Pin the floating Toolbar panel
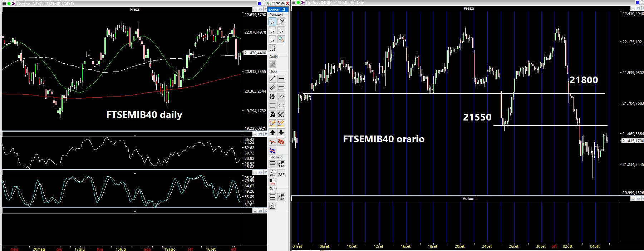644x251 pixels. tap(284, 10)
